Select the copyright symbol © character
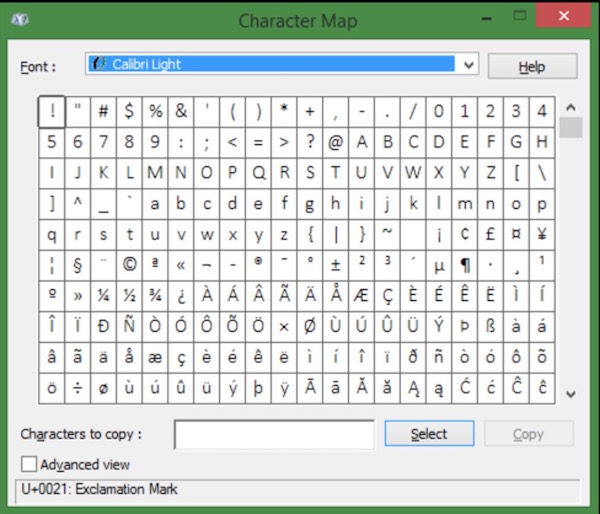 click(x=129, y=265)
